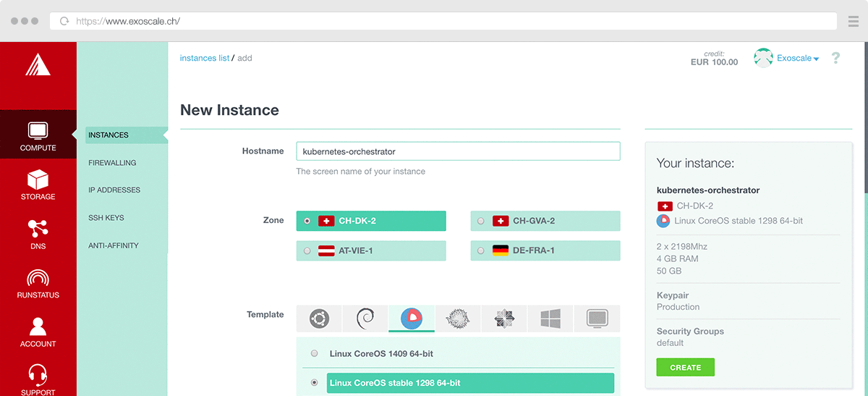Open the browser hamburger menu
The image size is (868, 396).
coord(853,21)
